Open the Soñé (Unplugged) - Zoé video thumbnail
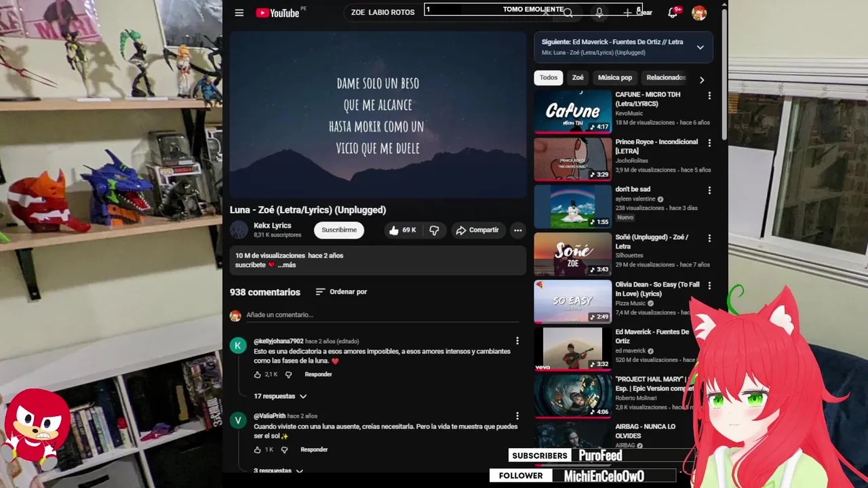 pyautogui.click(x=573, y=254)
